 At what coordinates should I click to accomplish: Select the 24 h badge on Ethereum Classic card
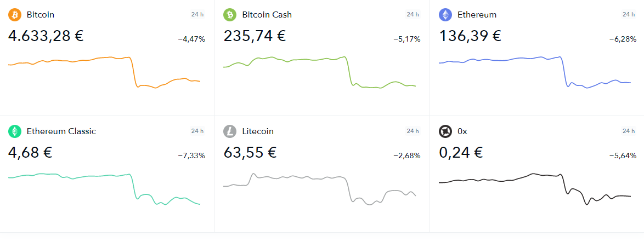[197, 131]
